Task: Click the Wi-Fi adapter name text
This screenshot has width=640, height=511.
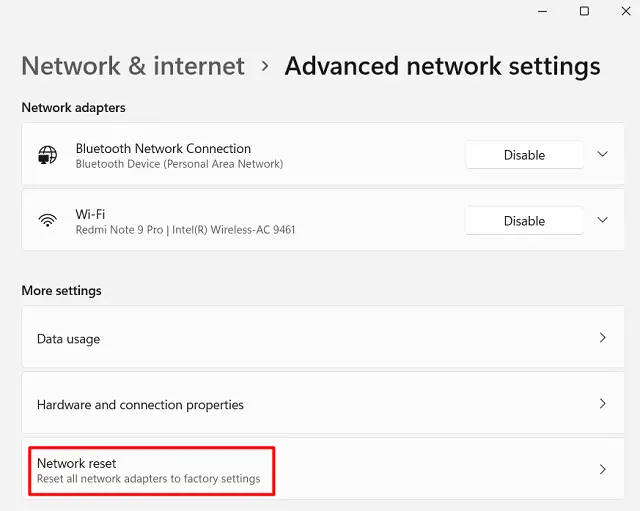Action: click(90, 214)
